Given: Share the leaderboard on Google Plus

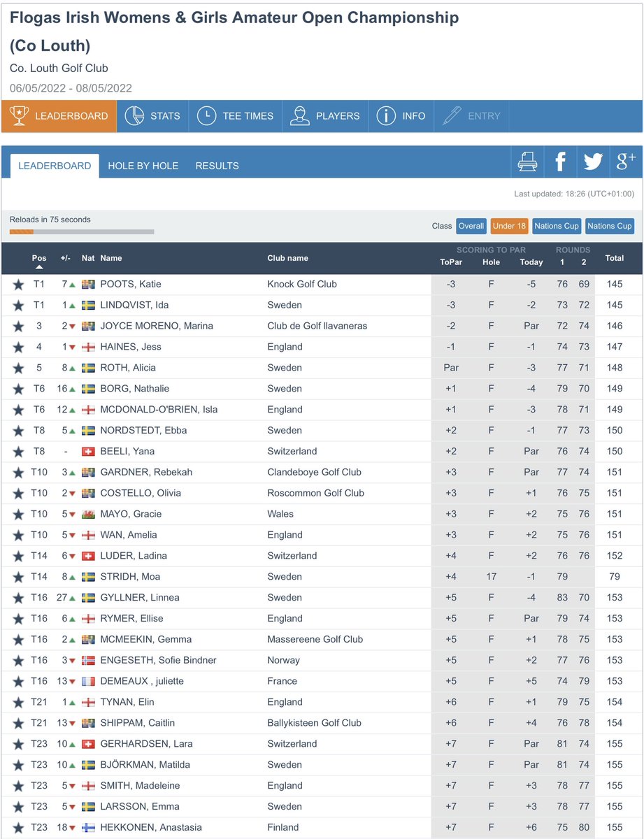Looking at the screenshot, I should coord(625,162).
